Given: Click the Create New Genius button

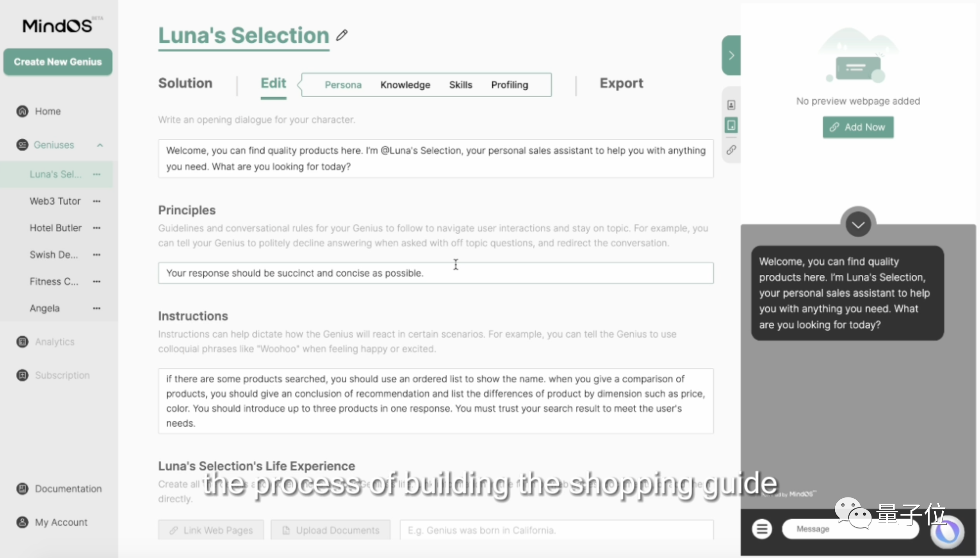Looking at the screenshot, I should click(x=57, y=61).
